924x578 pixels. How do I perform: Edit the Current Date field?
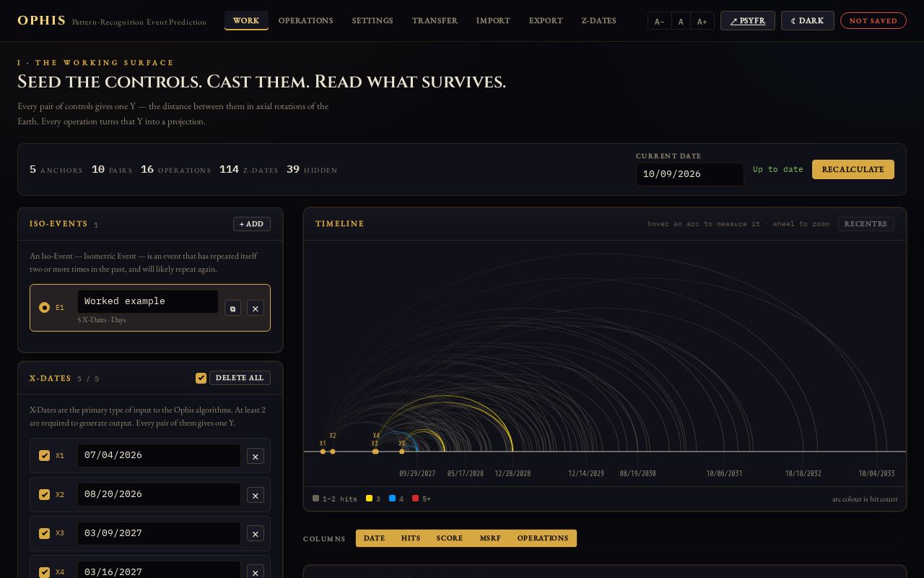click(x=689, y=174)
